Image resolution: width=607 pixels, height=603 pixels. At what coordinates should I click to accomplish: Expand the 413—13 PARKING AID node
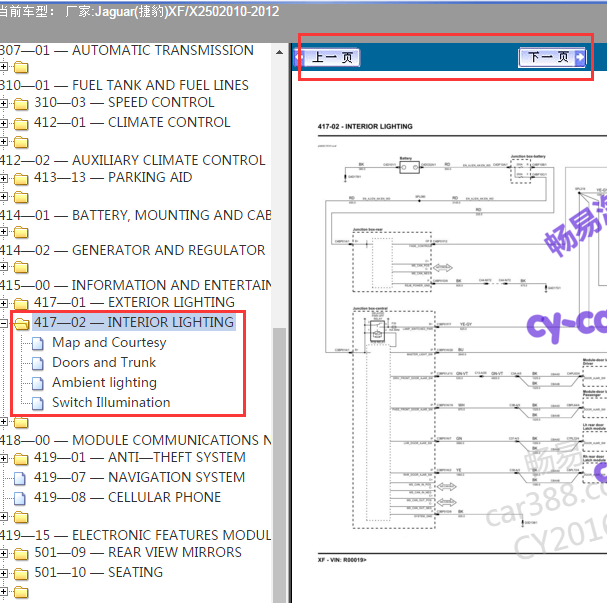click(3, 178)
